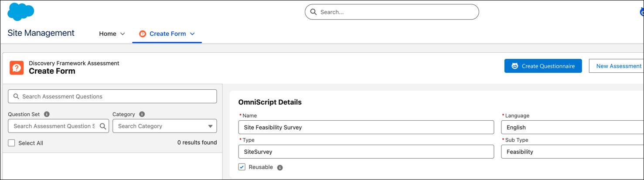Viewport: 644px width, 180px height.
Task: Click the Type field containing SiteSurvey
Action: (x=366, y=152)
